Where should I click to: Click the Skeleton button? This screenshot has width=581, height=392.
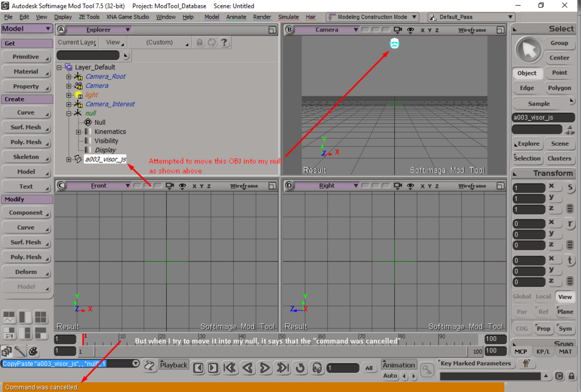[26, 157]
